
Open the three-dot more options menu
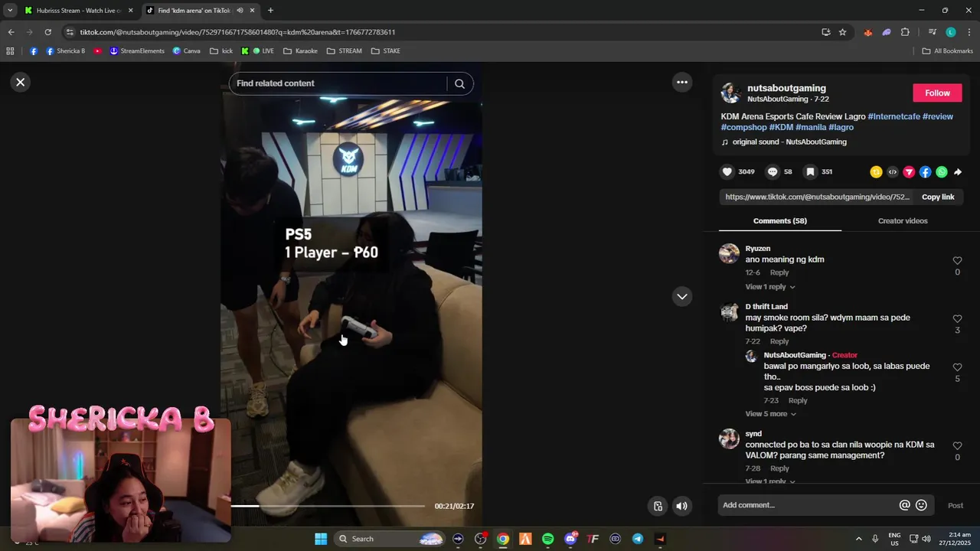pyautogui.click(x=682, y=82)
